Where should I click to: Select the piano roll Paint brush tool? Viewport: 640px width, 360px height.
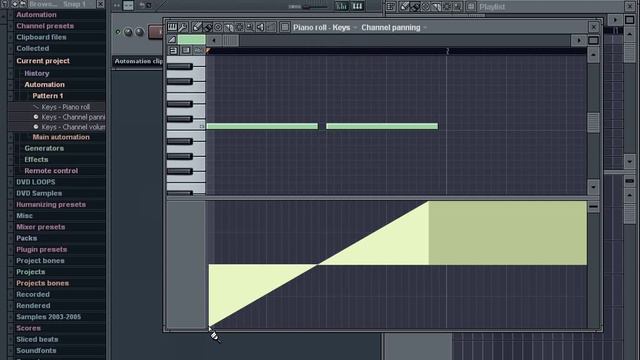coord(208,27)
